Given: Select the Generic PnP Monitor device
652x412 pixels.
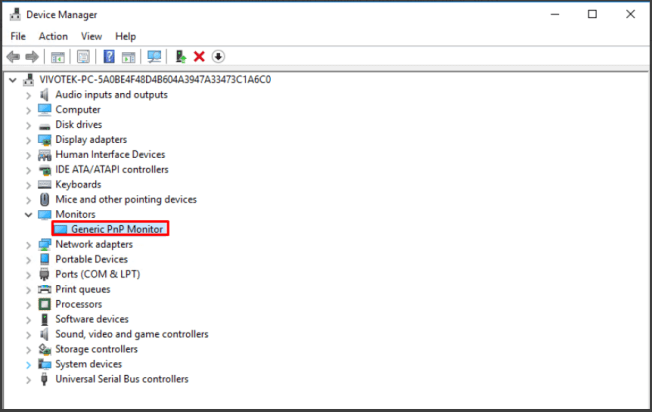Looking at the screenshot, I should 117,229.
